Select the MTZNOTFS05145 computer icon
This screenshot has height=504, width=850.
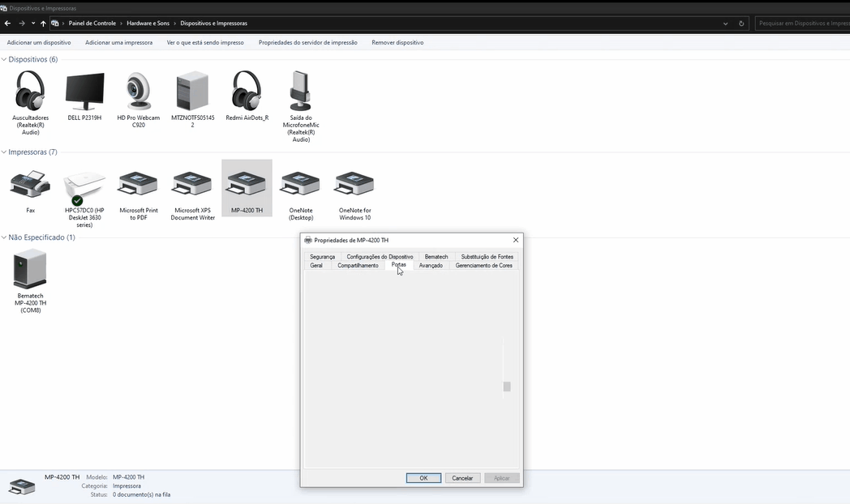coord(192,91)
